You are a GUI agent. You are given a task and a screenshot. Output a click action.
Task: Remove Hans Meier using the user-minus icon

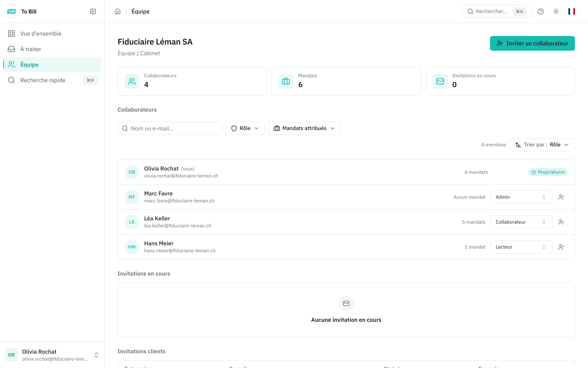561,247
